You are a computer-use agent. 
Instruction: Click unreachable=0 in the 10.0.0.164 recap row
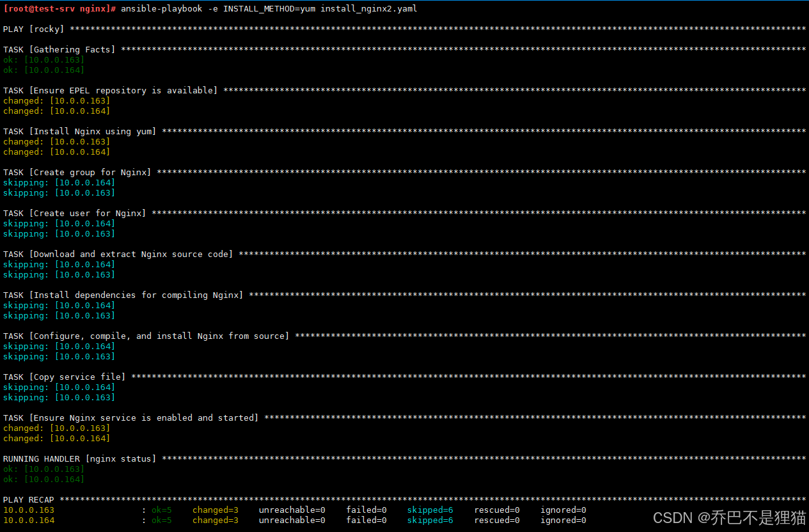pos(292,520)
